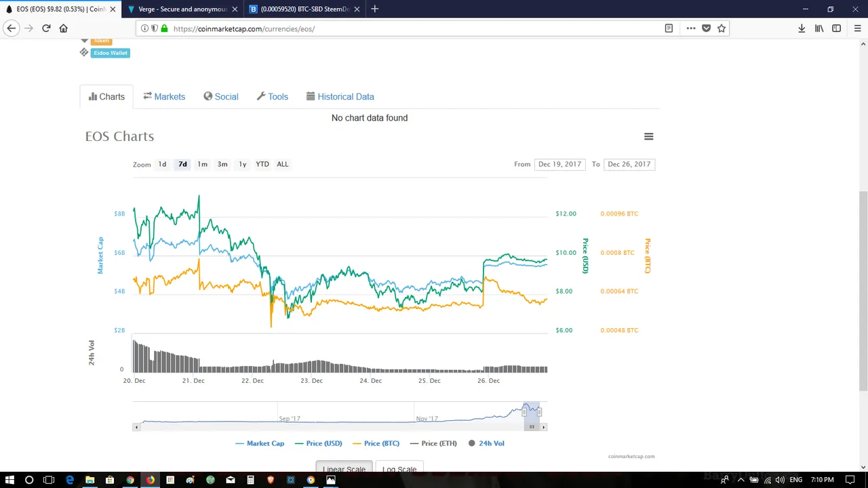Save page to Pocket icon
Image resolution: width=868 pixels, height=488 pixels.
[x=706, y=28]
